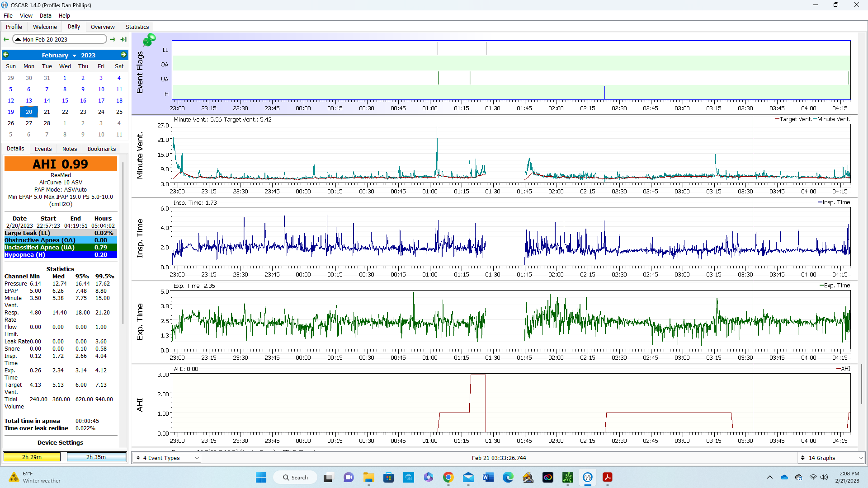Navigate to next day using forward arrow
The width and height of the screenshot is (868, 488).
(112, 39)
